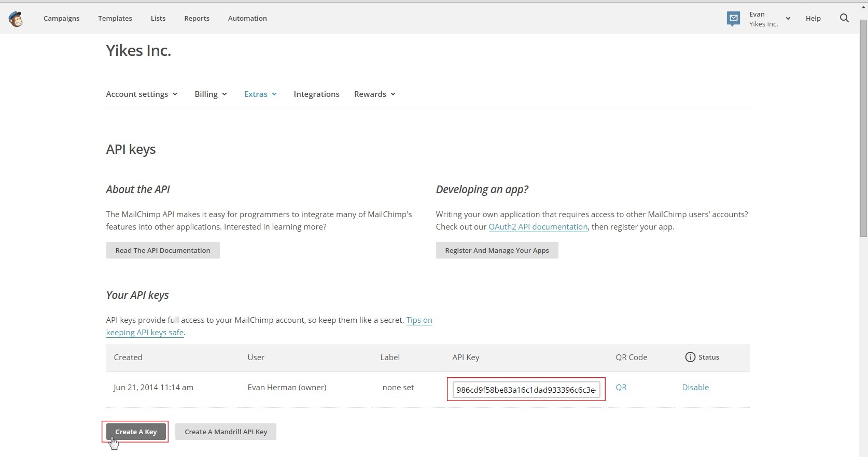Click the 'API Key' column header

pyautogui.click(x=466, y=357)
